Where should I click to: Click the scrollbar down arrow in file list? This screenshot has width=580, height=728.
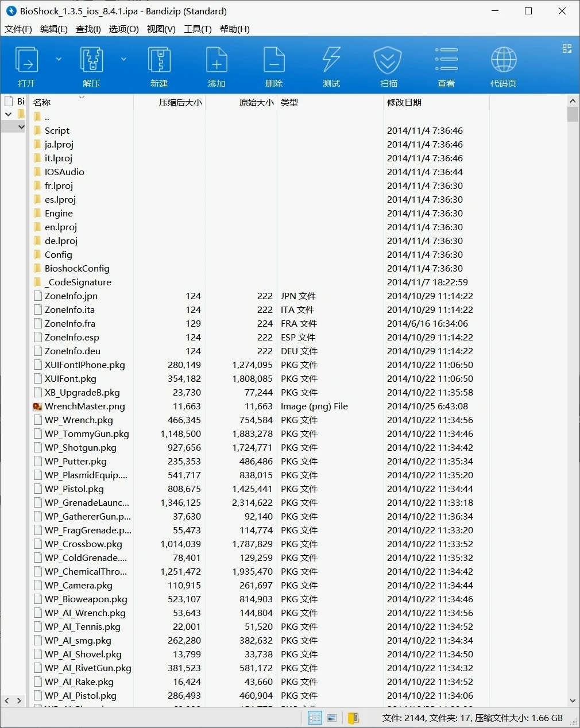coord(573,700)
